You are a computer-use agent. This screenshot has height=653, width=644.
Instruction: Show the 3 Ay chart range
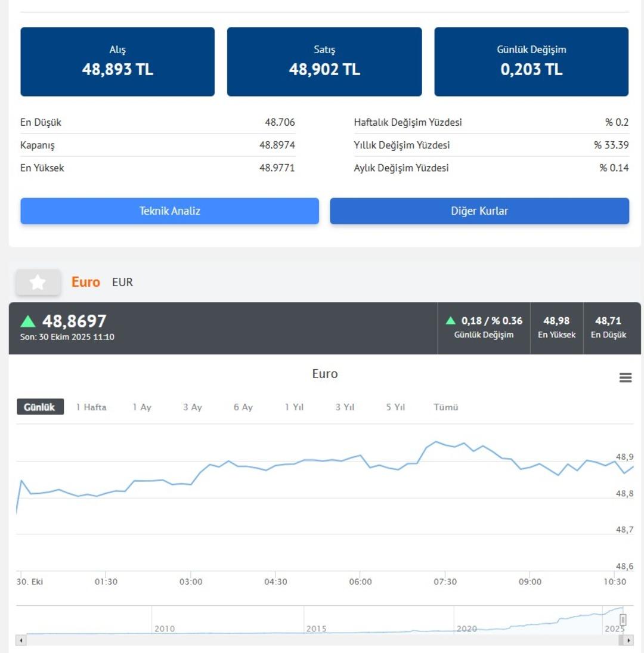[193, 407]
